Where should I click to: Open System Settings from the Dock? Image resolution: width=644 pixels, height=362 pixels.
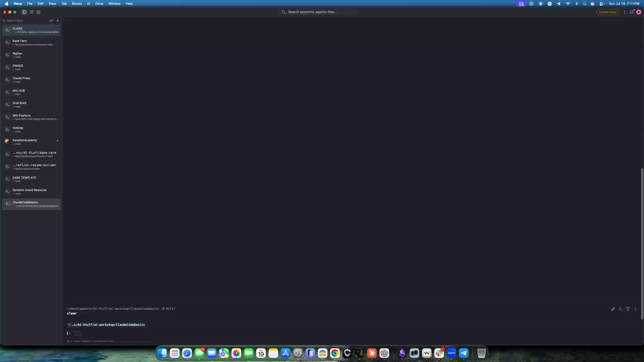pos(298,353)
